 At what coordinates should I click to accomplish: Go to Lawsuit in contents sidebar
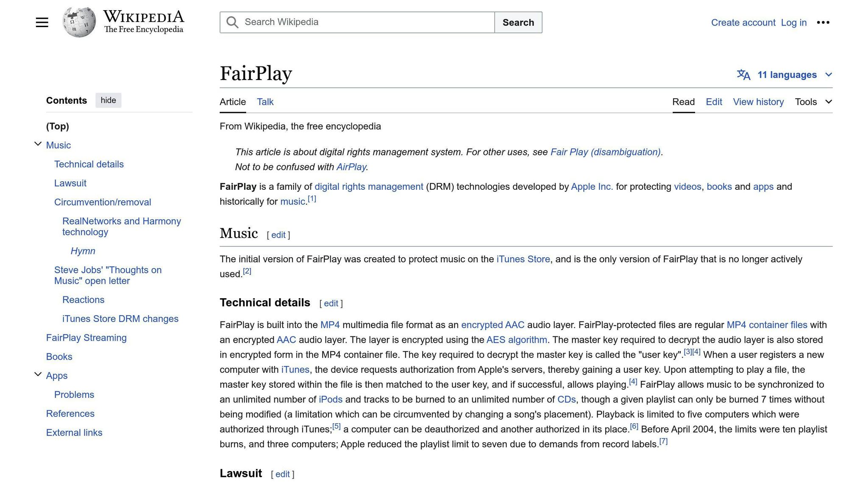pos(70,183)
